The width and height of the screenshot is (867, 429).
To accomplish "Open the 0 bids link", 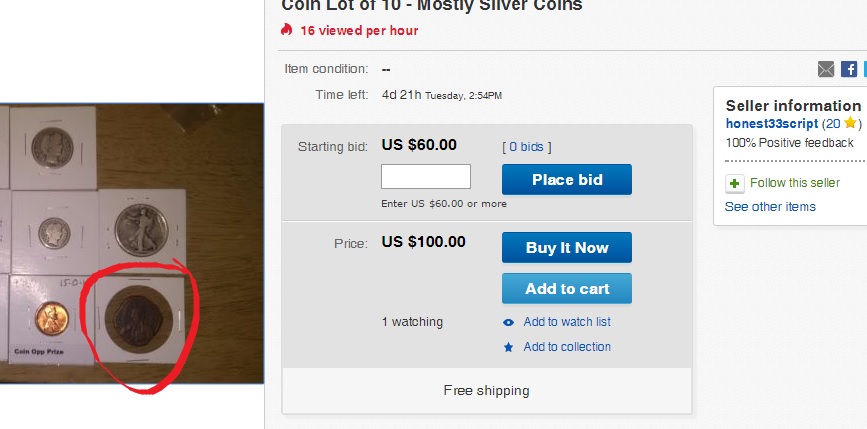I will pyautogui.click(x=526, y=147).
